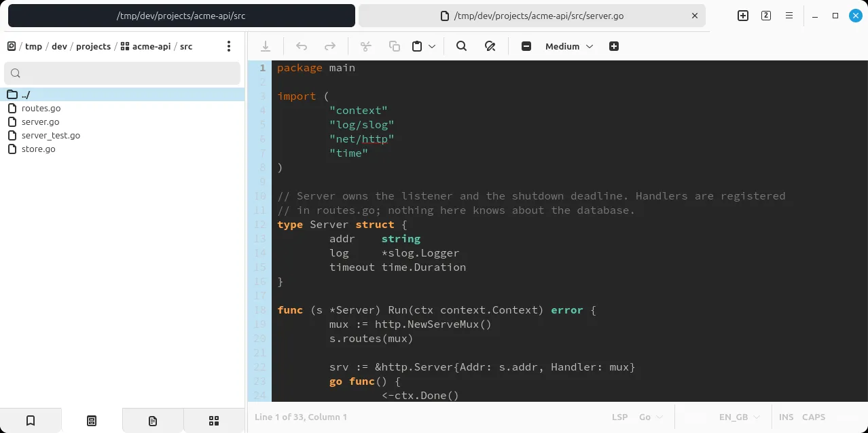Click the redo arrow in editor toolbar
Screen dimensions: 868x433
[x=330, y=46]
